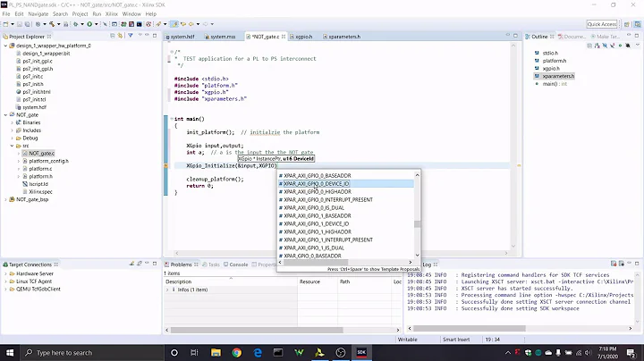
Task: Maximize the editor area
Action: pos(515,36)
